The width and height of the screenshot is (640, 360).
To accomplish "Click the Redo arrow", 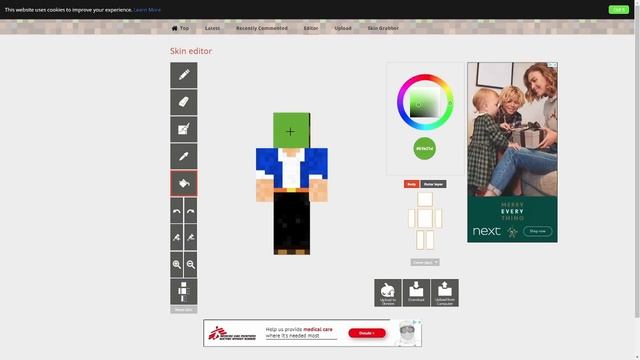I will pyautogui.click(x=191, y=211).
